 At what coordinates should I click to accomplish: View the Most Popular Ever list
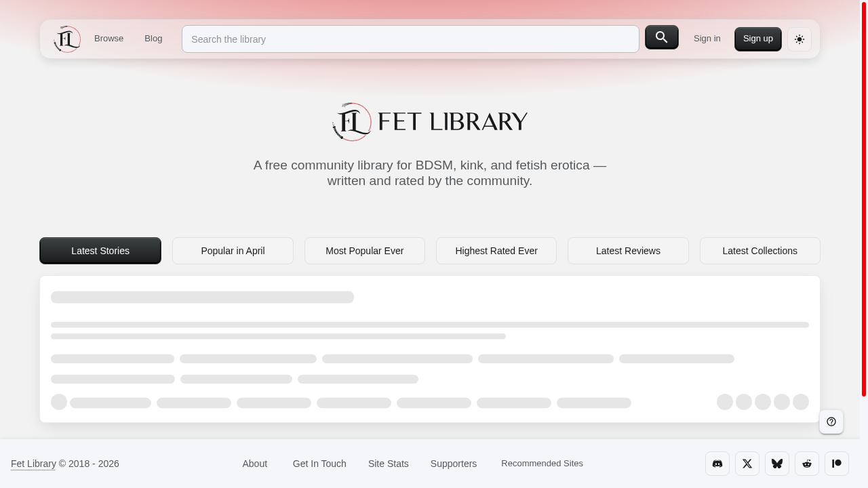pyautogui.click(x=365, y=251)
